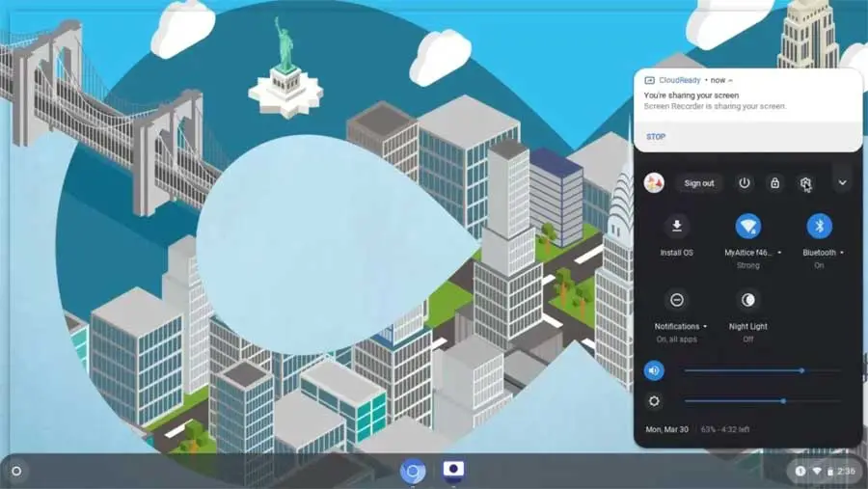The width and height of the screenshot is (868, 489).
Task: Click "Screen Recorder is sharing your screen" text
Action: coord(715,106)
